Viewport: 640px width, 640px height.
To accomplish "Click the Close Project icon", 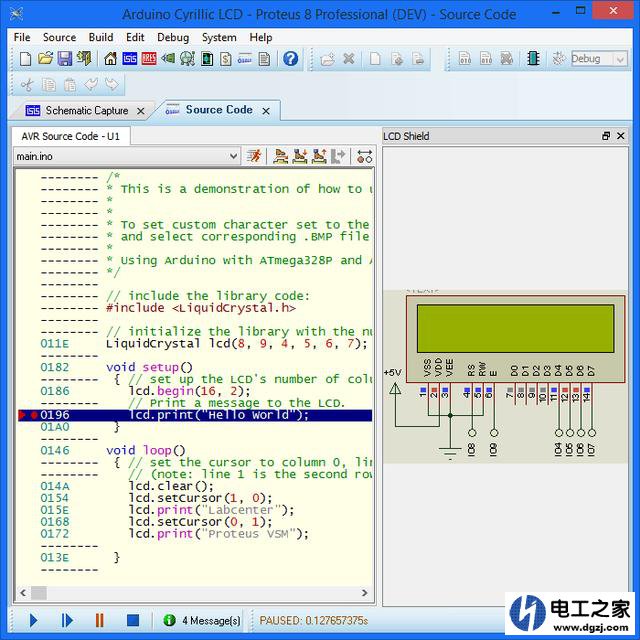I will click(84, 59).
